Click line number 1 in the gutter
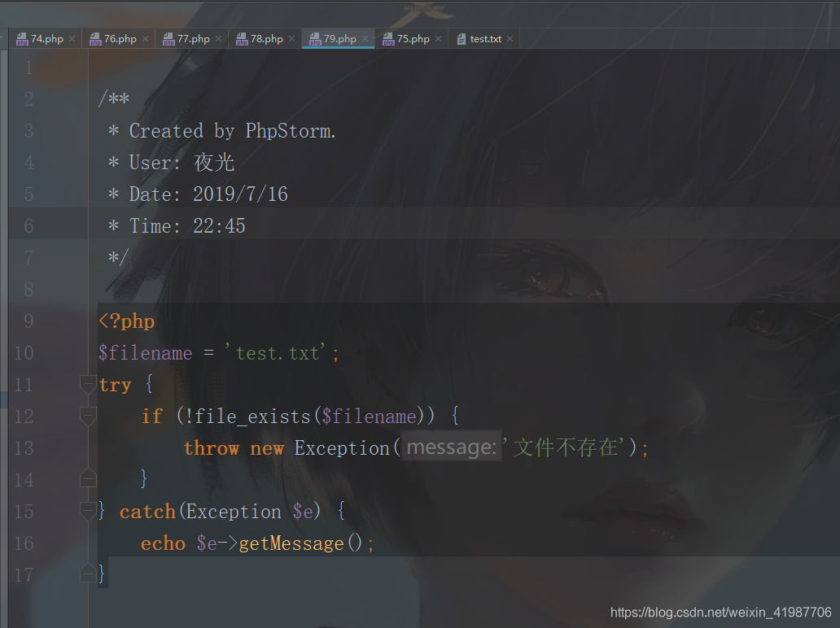Viewport: 840px width, 628px height. coord(28,68)
